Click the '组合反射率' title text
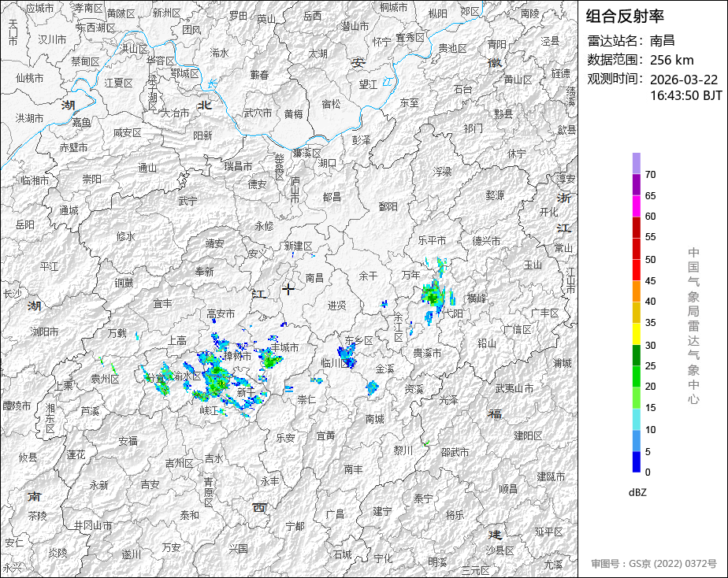The image size is (728, 578). point(625,17)
